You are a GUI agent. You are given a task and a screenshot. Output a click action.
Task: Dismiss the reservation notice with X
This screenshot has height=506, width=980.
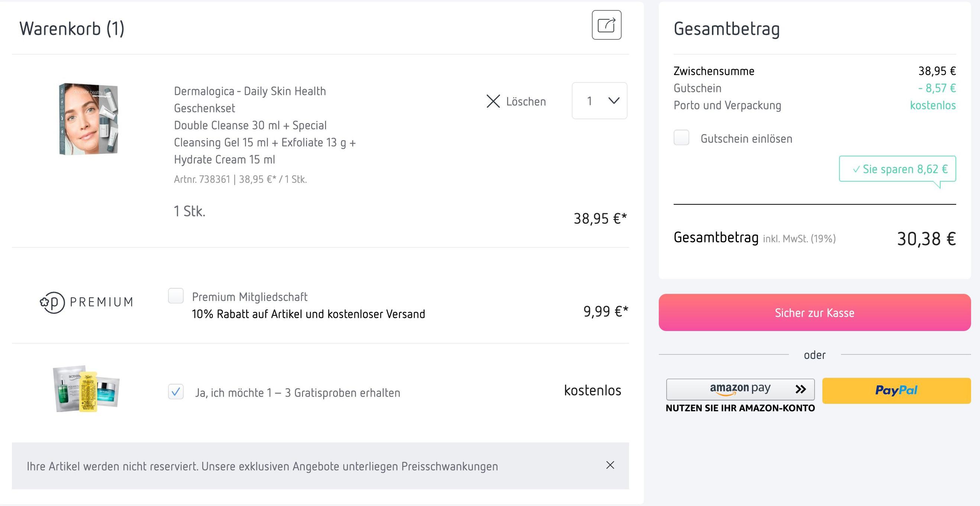[x=610, y=465]
